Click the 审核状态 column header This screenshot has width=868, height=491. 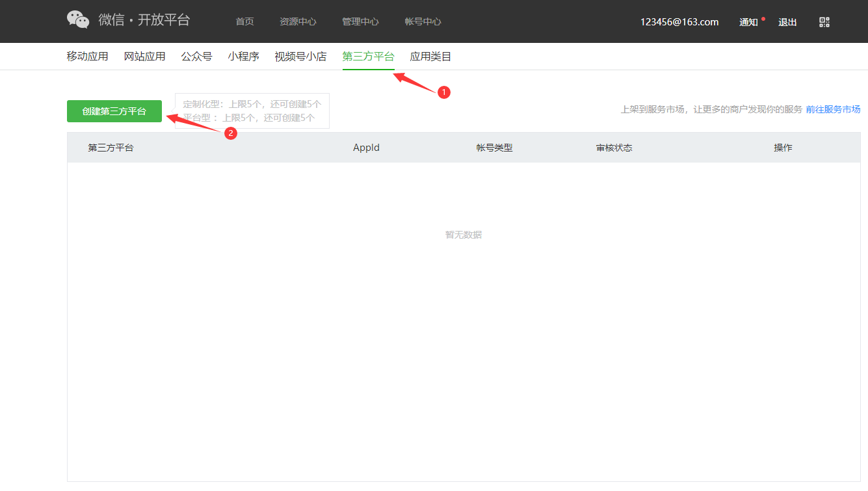[x=614, y=148]
